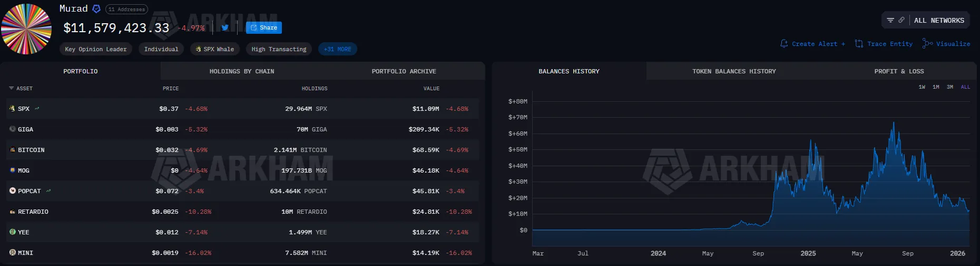Image resolution: width=980 pixels, height=266 pixels.
Task: Click the trending arrow next to SPX
Action: click(x=37, y=108)
